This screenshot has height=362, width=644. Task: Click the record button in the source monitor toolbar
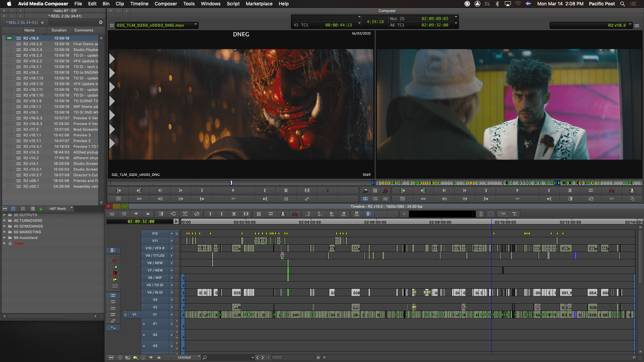tap(327, 190)
